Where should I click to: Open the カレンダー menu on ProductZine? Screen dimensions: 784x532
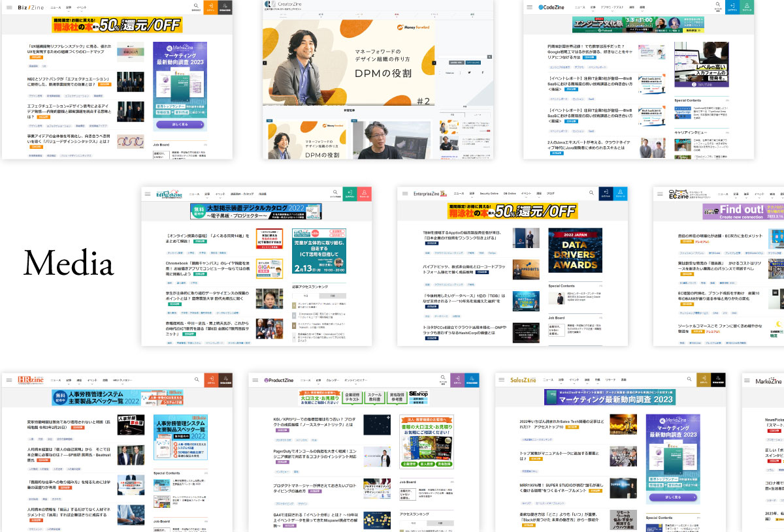point(333,380)
